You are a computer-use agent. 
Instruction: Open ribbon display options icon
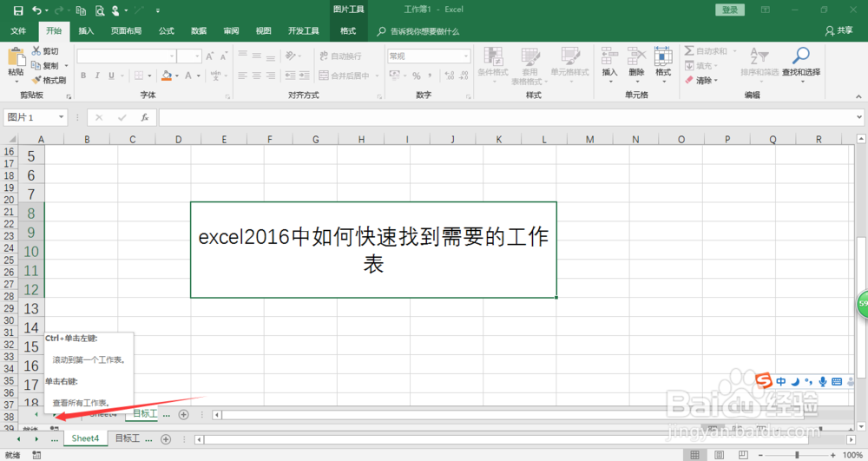coord(766,10)
